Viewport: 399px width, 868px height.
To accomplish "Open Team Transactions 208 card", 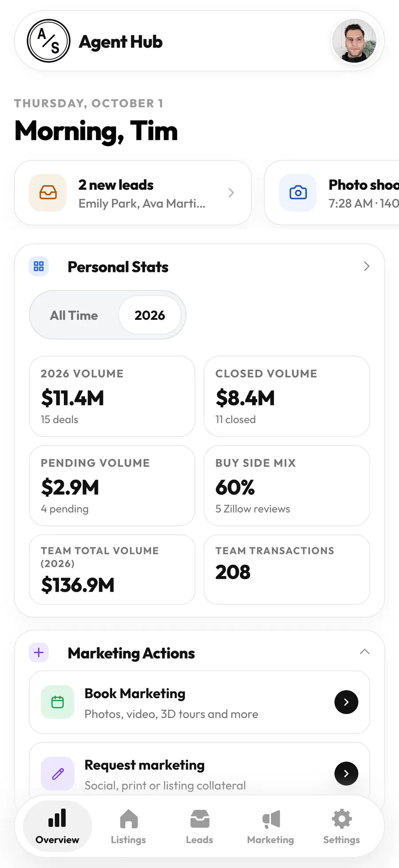I will click(287, 570).
